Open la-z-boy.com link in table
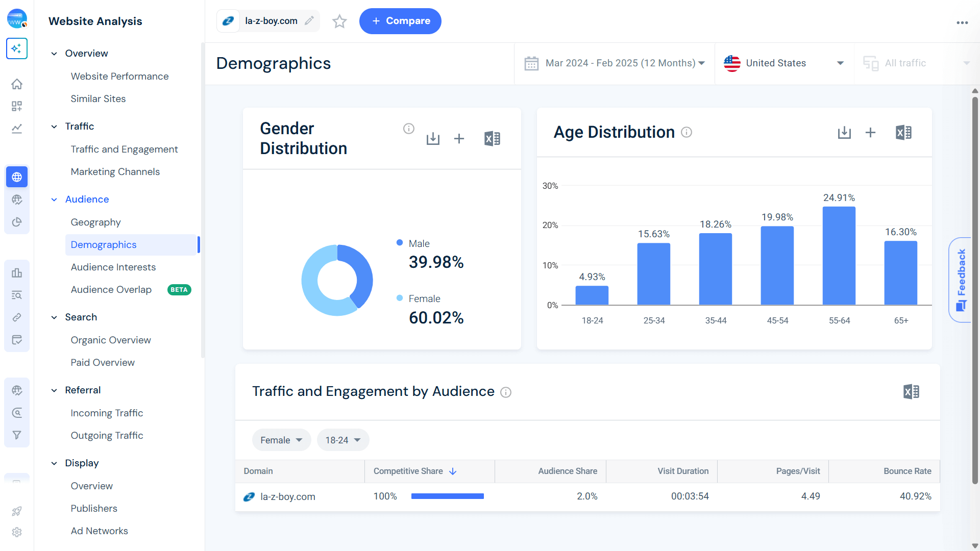Image resolution: width=980 pixels, height=551 pixels. tap(287, 497)
